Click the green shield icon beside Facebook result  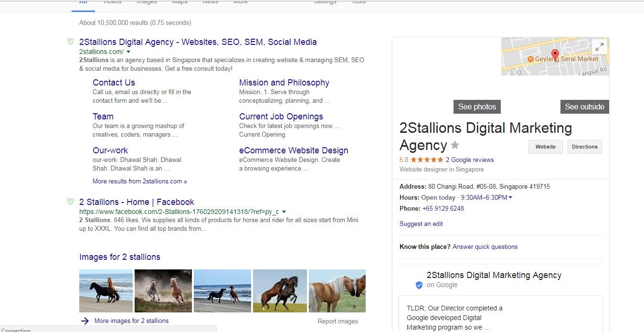71,202
